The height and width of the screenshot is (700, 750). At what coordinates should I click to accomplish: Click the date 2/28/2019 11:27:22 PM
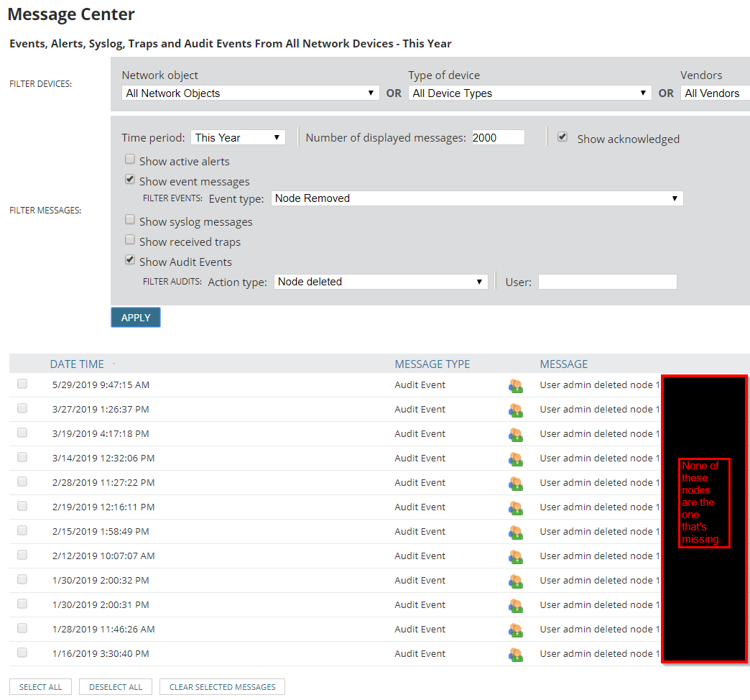tap(103, 482)
